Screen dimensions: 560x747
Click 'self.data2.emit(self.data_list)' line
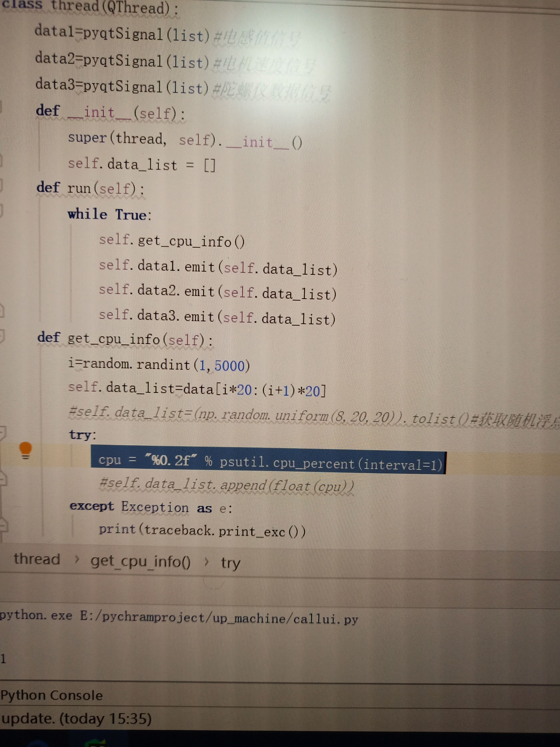218,293
